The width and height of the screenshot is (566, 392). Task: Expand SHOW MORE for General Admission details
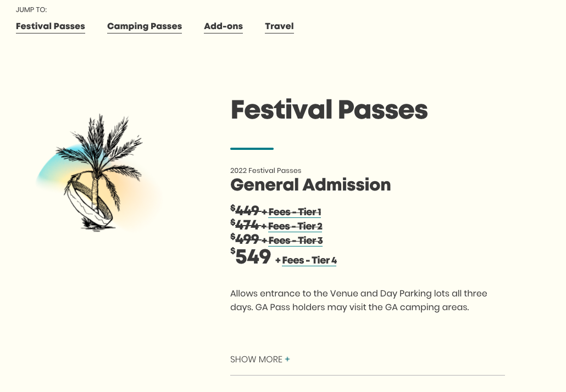[x=257, y=359]
